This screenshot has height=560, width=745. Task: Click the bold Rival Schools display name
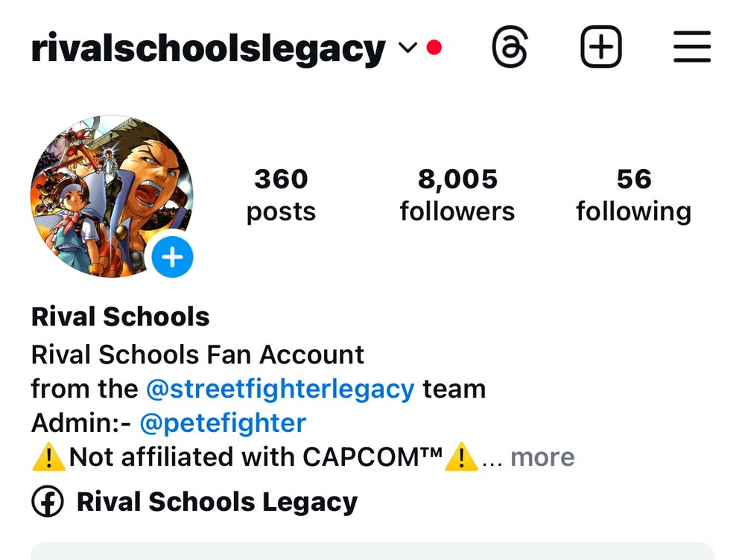click(120, 316)
